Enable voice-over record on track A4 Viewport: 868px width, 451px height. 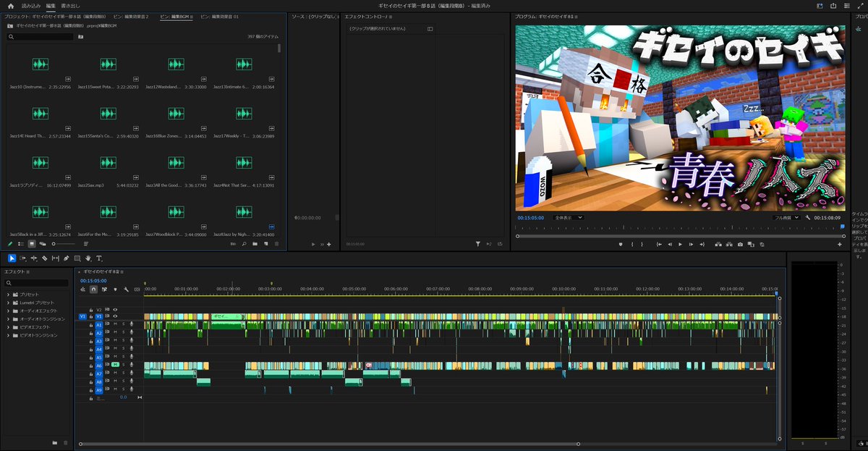click(132, 349)
